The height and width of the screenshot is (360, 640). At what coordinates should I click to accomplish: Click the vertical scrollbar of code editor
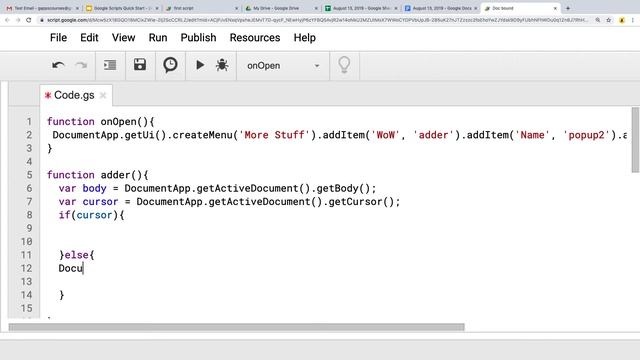635,140
